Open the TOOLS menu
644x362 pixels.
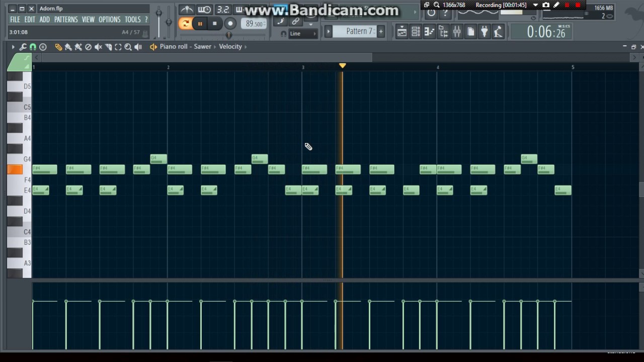(133, 20)
